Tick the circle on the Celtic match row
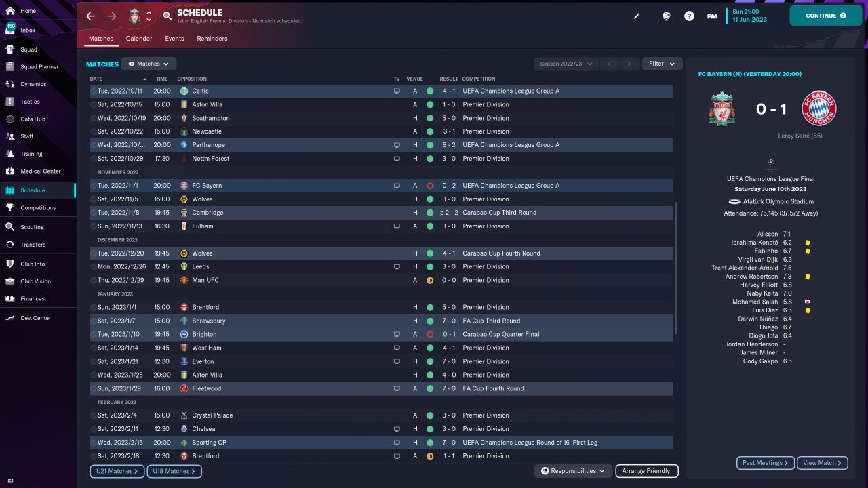The width and height of the screenshot is (868, 488). point(94,91)
